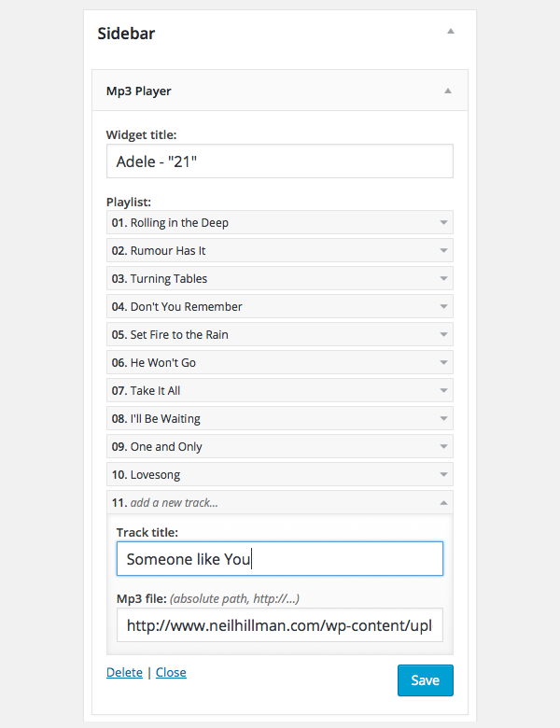The image size is (560, 728).
Task: Select the 'Rumour Has It' track title
Action: (x=168, y=251)
